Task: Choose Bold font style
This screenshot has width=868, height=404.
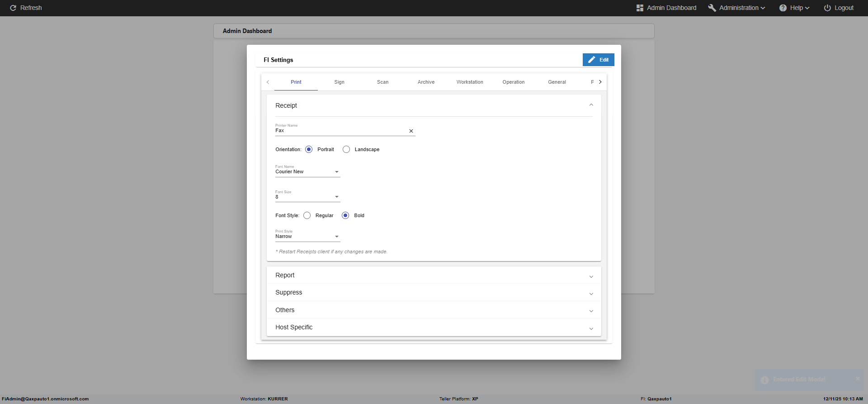Action: tap(345, 215)
